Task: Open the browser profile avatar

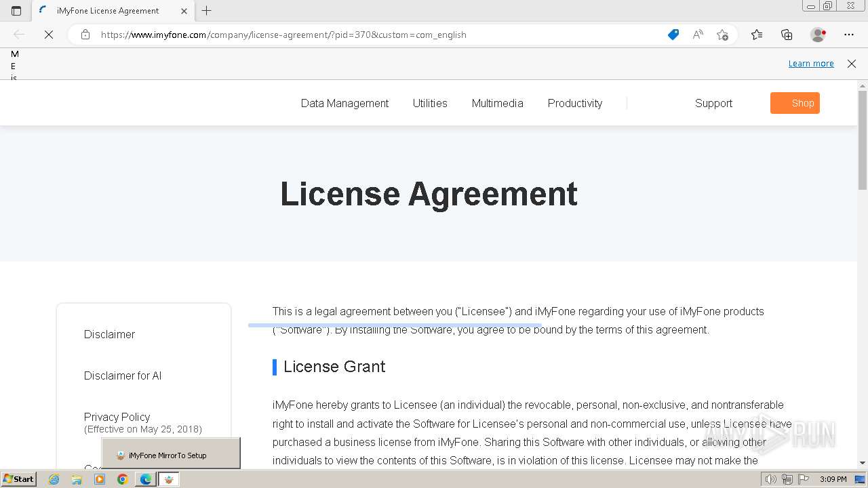Action: click(818, 35)
